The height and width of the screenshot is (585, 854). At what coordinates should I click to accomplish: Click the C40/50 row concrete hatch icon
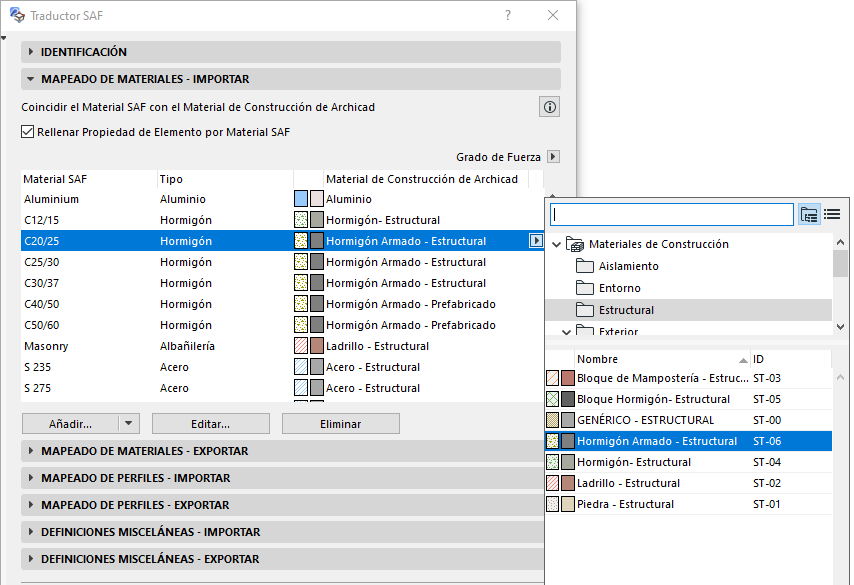(x=301, y=304)
